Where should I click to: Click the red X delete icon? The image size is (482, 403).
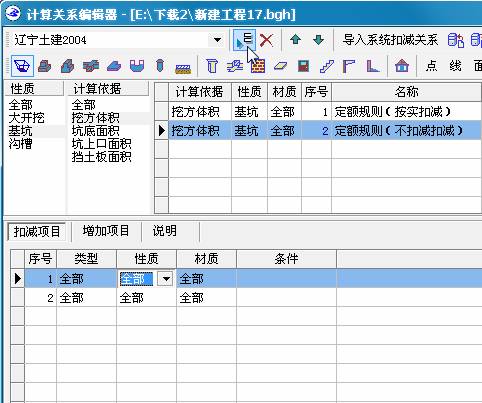pos(266,40)
